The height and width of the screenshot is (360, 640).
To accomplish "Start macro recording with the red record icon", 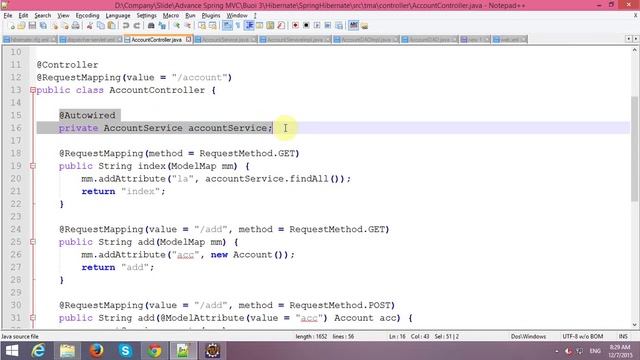I will coord(295,25).
